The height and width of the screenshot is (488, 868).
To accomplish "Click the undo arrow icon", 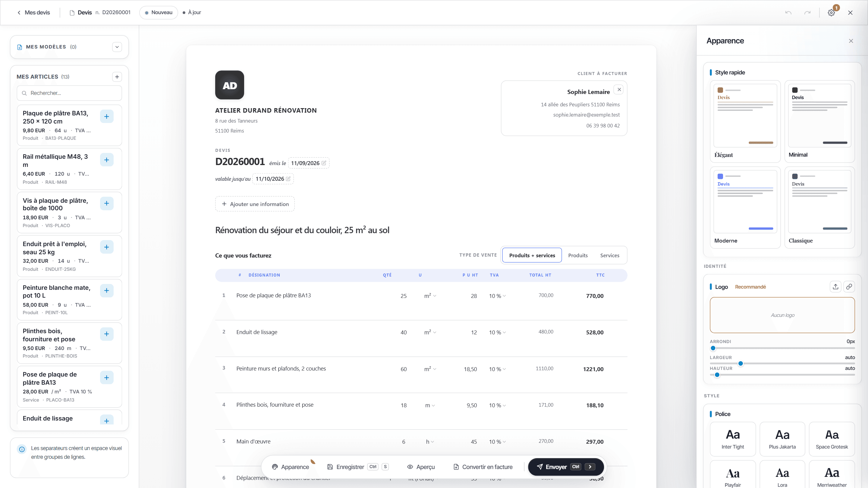I will pyautogui.click(x=788, y=12).
